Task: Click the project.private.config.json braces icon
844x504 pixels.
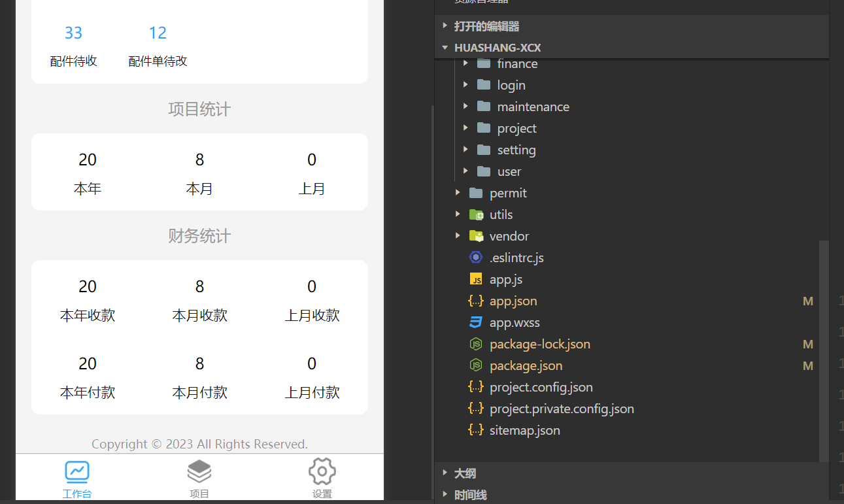Action: pos(476,409)
